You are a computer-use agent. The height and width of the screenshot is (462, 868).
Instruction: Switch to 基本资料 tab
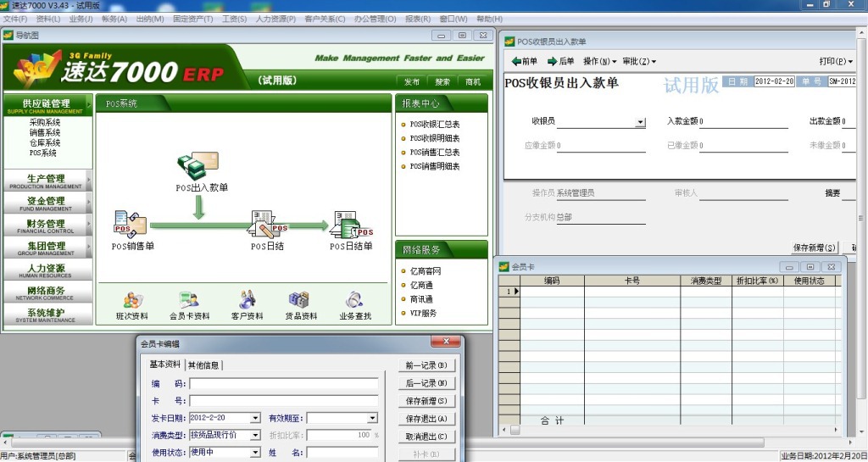tap(165, 365)
